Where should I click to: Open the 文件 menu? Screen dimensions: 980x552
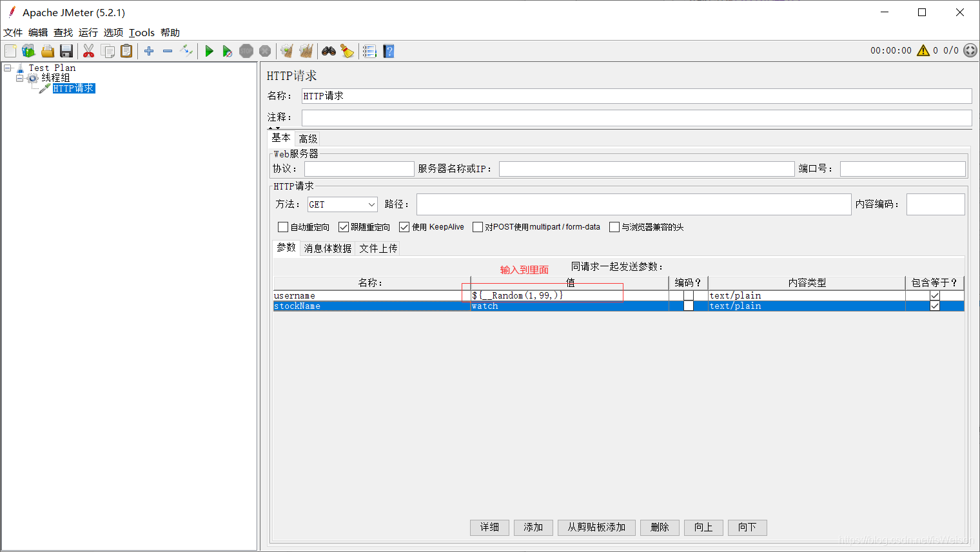point(13,33)
